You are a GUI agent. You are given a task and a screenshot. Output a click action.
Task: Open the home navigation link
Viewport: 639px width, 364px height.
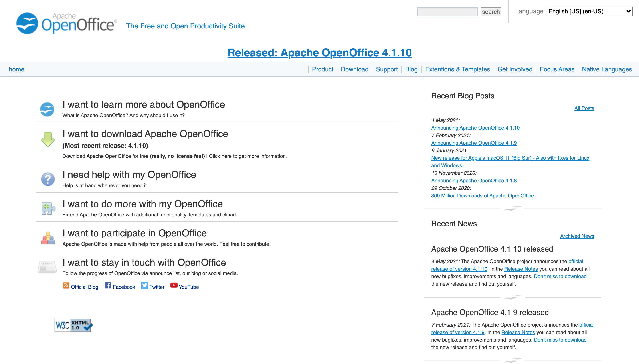point(16,69)
